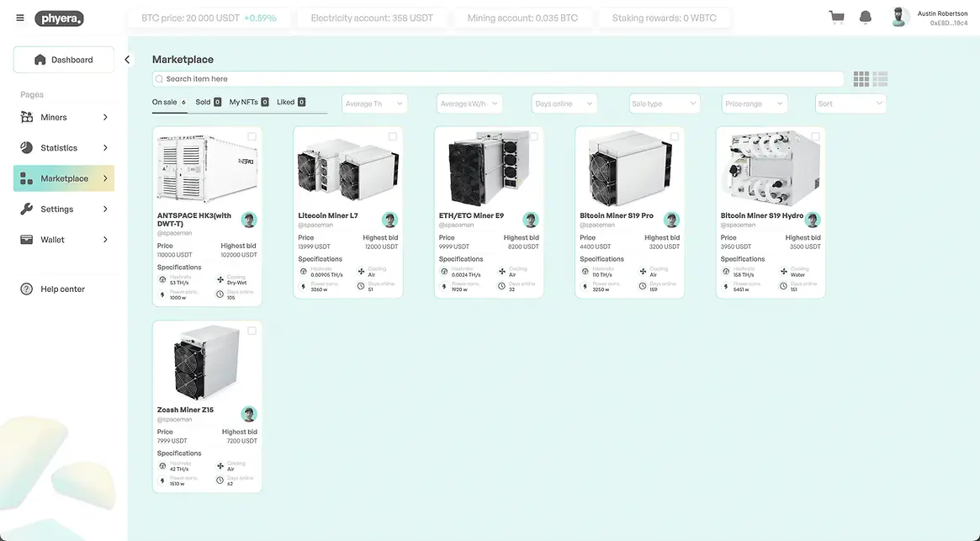Click Austin Robertson's profile avatar
The image size is (980, 541).
pos(900,18)
